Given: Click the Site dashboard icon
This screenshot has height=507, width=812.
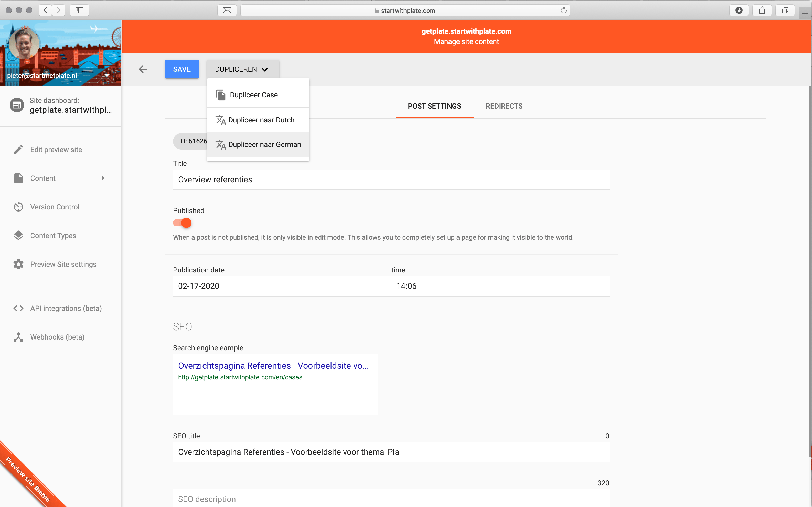Looking at the screenshot, I should click(17, 105).
